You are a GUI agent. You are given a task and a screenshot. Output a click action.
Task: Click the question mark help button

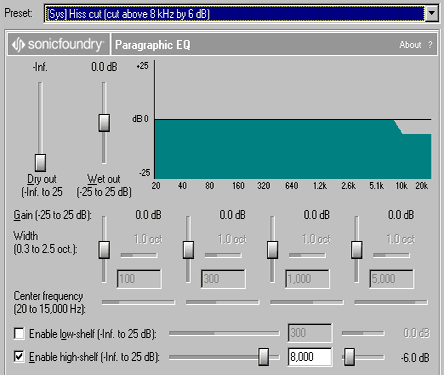pyautogui.click(x=430, y=45)
